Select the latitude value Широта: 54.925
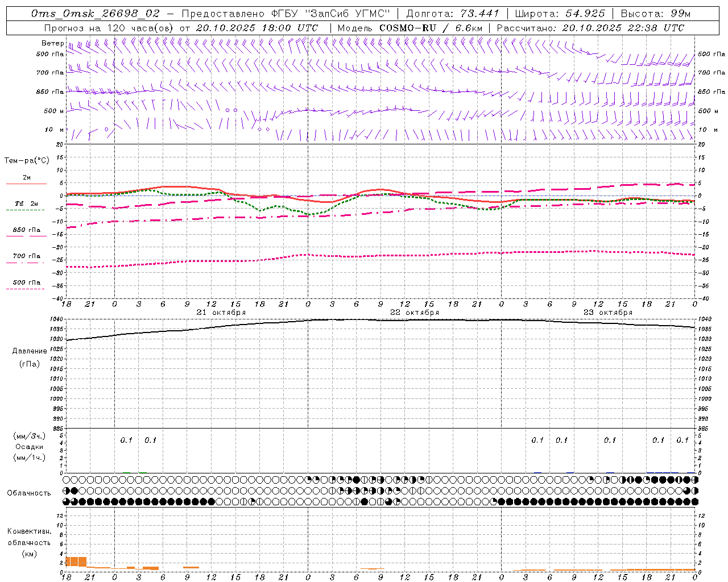 tap(560, 14)
